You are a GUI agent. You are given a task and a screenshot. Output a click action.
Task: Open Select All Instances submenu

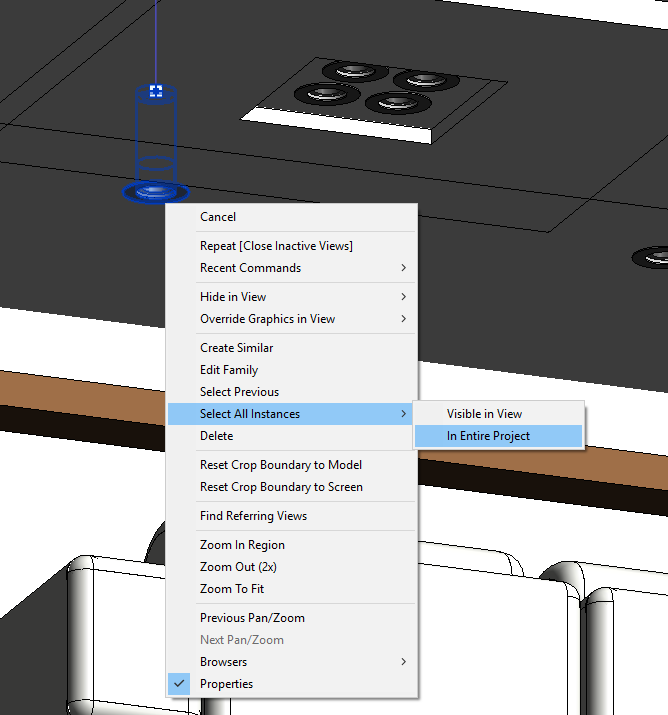click(292, 414)
